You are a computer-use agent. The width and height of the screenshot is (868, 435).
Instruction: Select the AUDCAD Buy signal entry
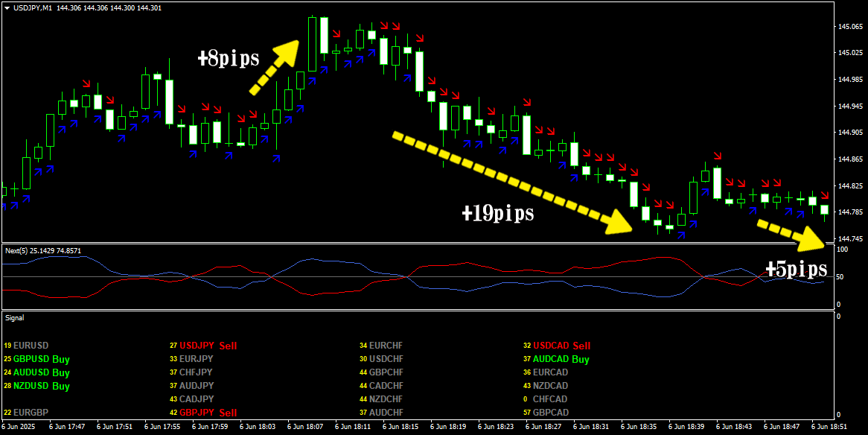click(x=557, y=359)
